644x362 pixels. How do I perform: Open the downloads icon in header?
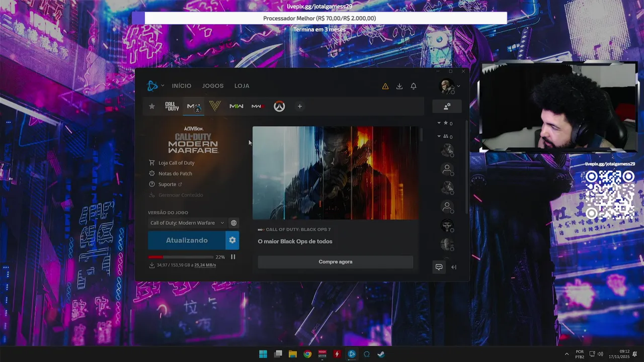tap(399, 86)
